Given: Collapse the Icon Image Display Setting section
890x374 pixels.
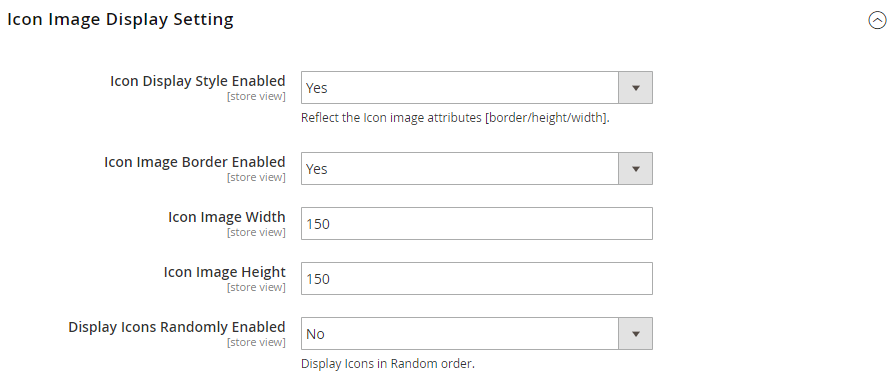Looking at the screenshot, I should coord(877,21).
